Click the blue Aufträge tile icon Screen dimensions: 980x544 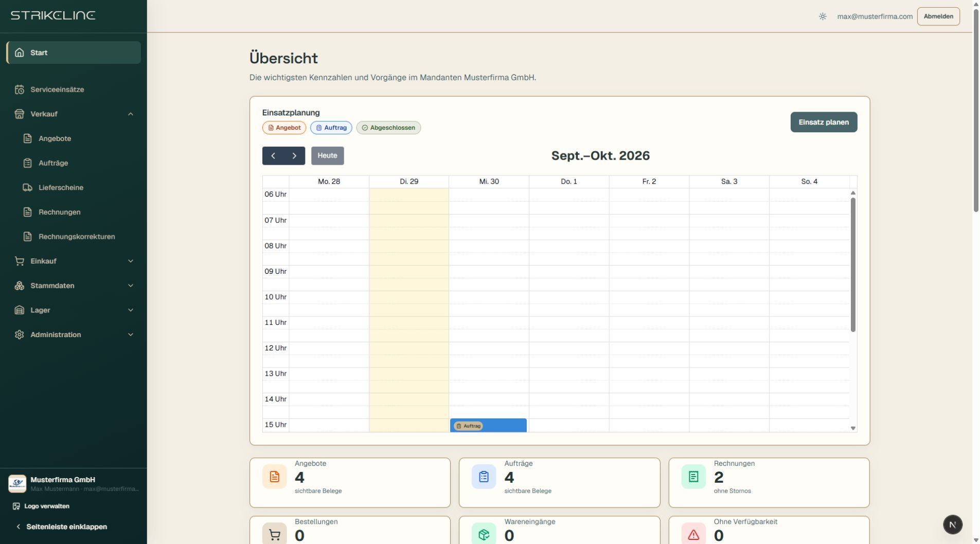(484, 477)
